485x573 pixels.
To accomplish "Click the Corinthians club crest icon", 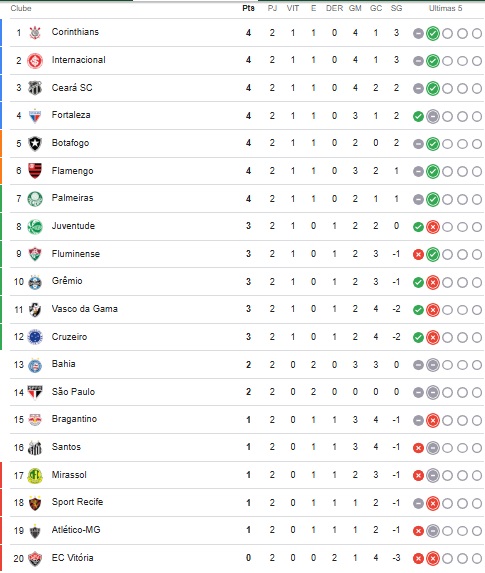I will pyautogui.click(x=35, y=33).
